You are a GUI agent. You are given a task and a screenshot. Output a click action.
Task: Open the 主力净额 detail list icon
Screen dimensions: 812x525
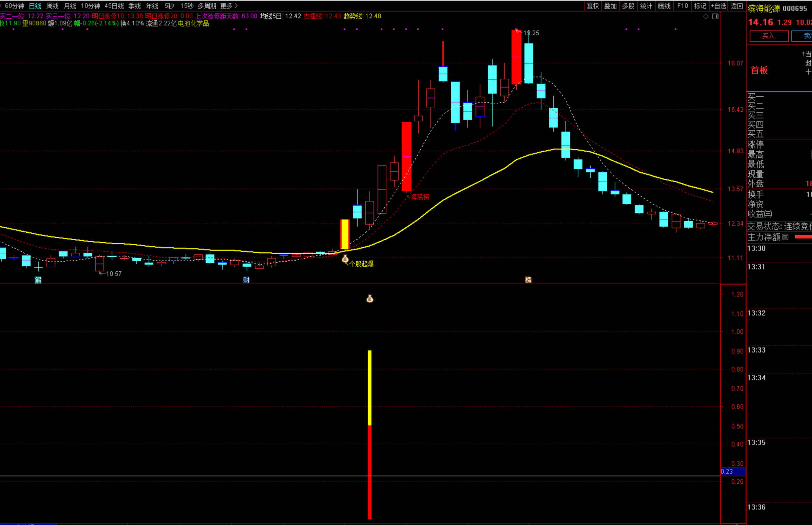[785, 237]
